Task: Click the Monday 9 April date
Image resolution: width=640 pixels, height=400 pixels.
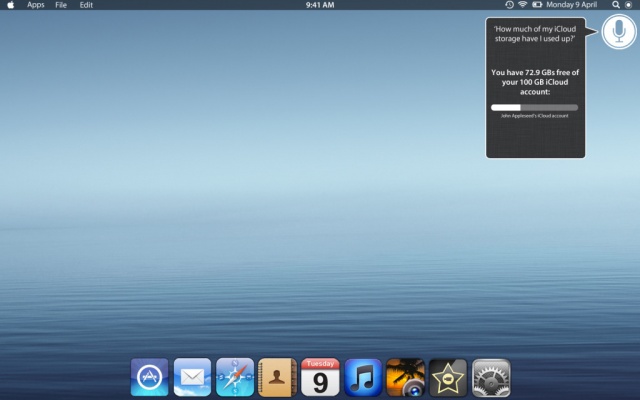Action: tap(571, 5)
